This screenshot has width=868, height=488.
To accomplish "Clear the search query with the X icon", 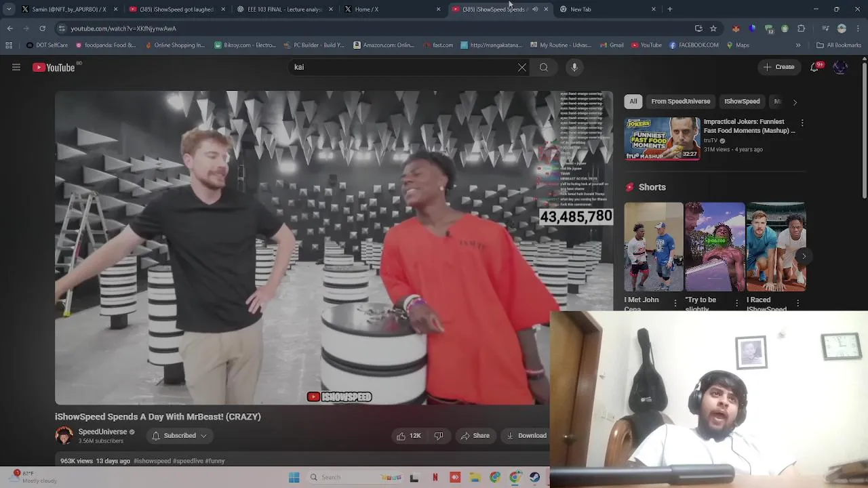I will pyautogui.click(x=522, y=67).
